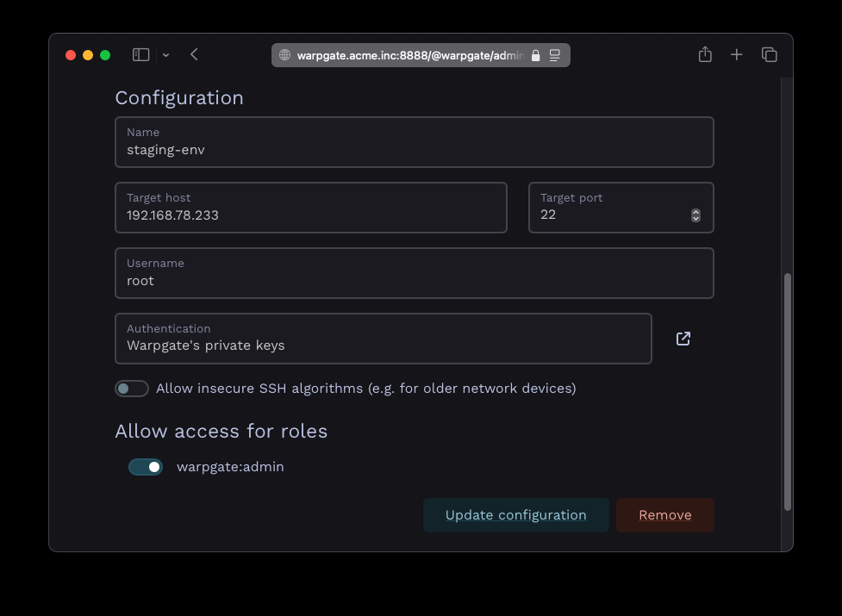842x616 pixels.
Task: Show tab overview icon
Action: [769, 55]
